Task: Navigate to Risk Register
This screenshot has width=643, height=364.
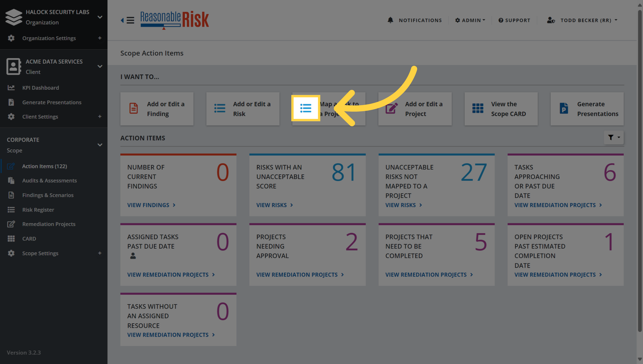Action: point(38,210)
